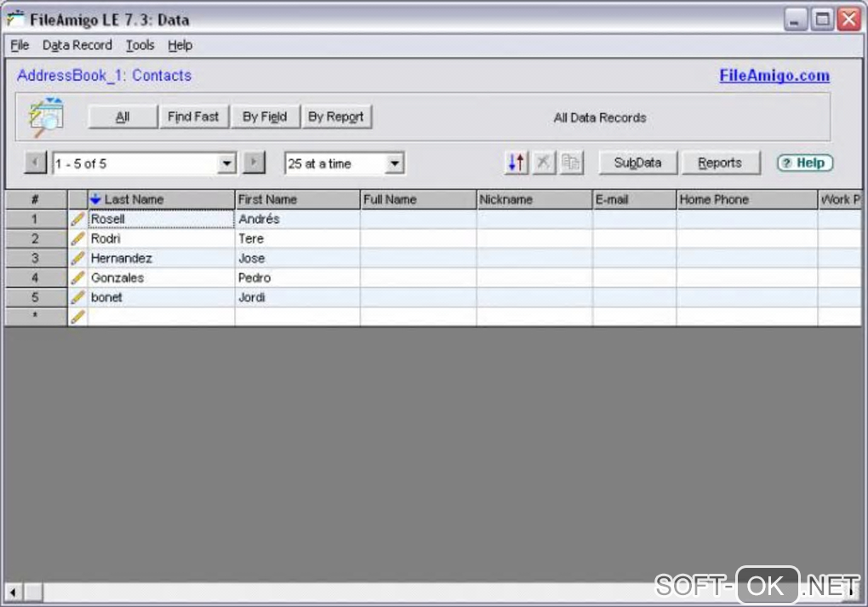Click the copy record icon
The width and height of the screenshot is (868, 607).
(571, 163)
